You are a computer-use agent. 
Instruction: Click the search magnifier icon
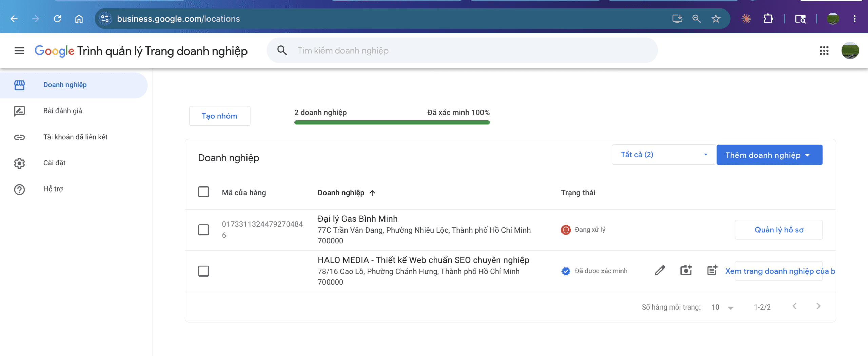coord(282,50)
